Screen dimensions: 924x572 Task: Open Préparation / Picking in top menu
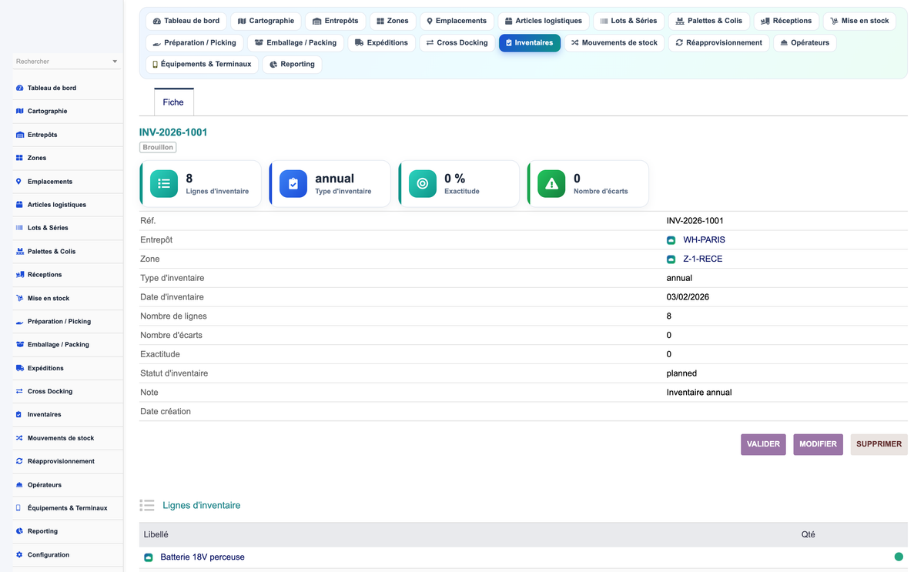point(194,42)
